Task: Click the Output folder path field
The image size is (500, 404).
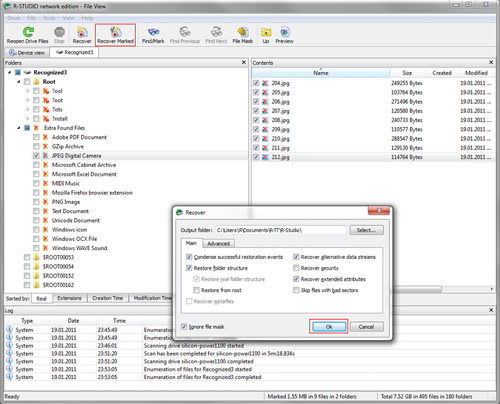Action: point(281,230)
